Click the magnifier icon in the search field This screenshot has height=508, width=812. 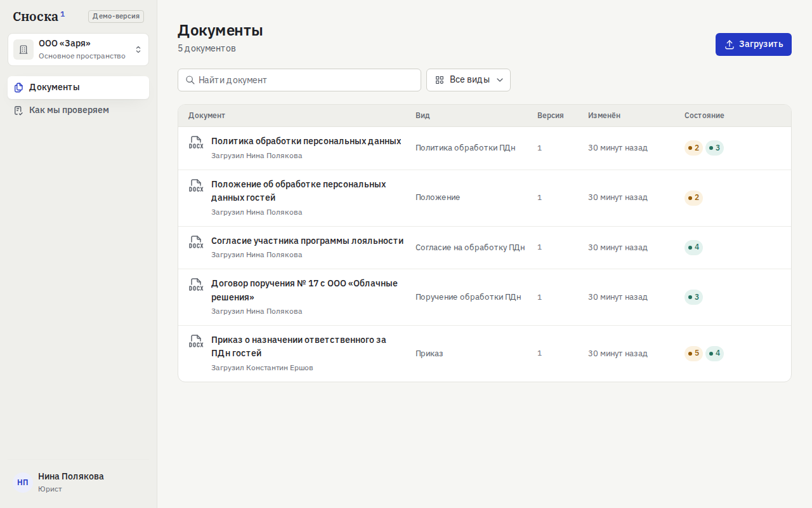pyautogui.click(x=190, y=80)
